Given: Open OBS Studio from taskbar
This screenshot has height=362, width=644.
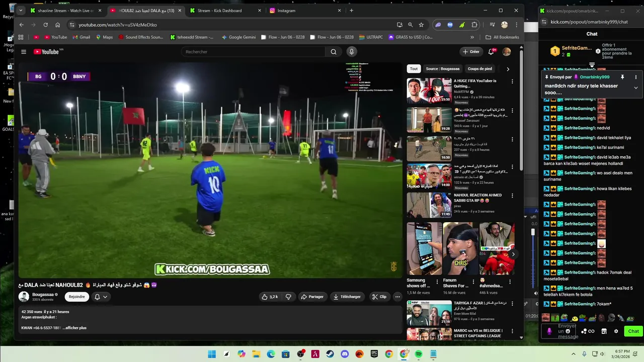Looking at the screenshot, I should [x=300, y=354].
